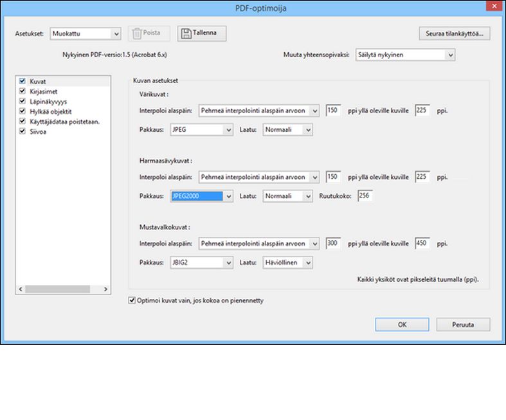The height and width of the screenshot is (420, 506).
Task: Click the list panel horizontal scrollbar thumb
Action: click(x=57, y=289)
